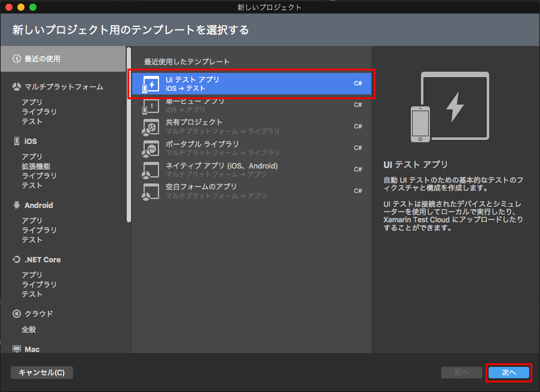Minimize the 新しいプロジェクト window

tap(21, 7)
